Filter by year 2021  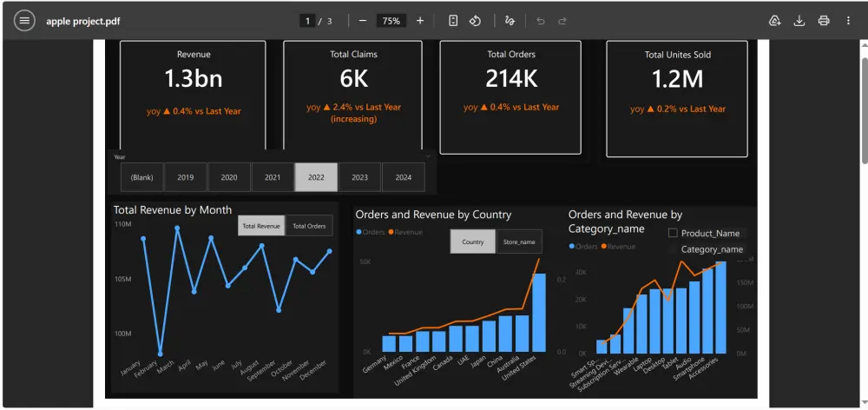coord(273,177)
